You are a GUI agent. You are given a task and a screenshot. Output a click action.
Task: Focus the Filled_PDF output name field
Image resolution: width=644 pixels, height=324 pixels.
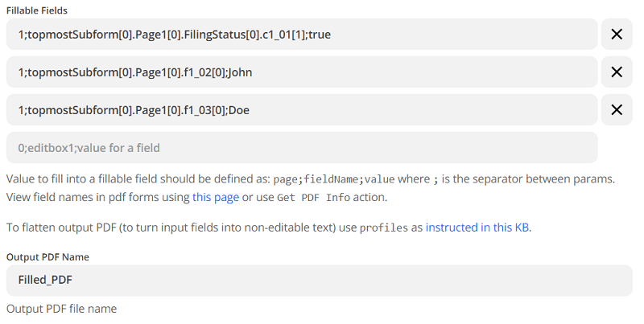(x=319, y=281)
